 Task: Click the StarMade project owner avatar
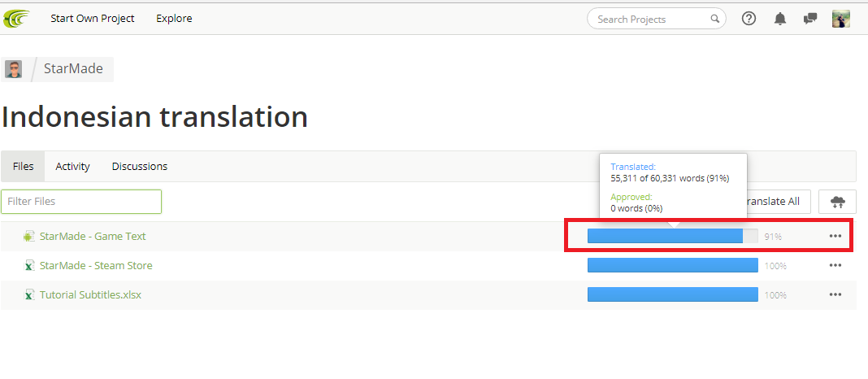(x=13, y=69)
